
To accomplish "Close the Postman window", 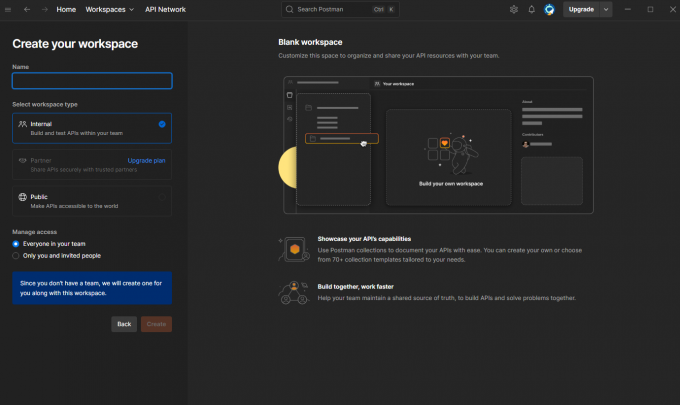I will click(673, 10).
